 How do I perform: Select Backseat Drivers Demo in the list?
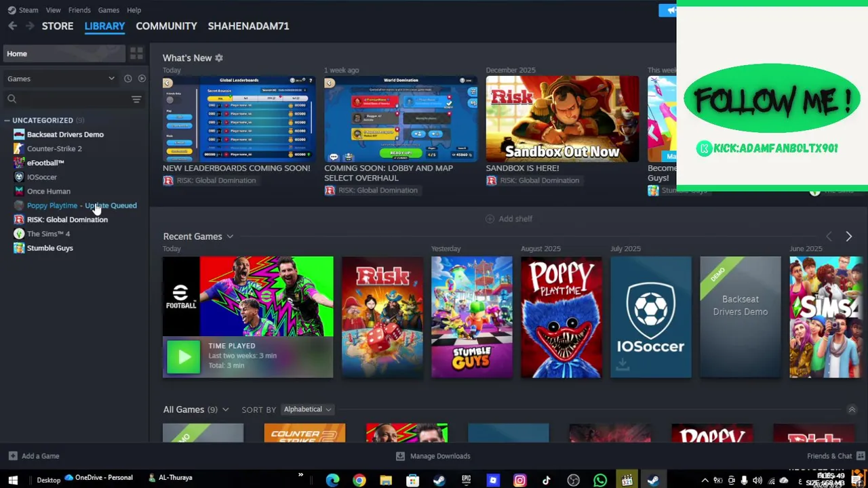pos(65,134)
